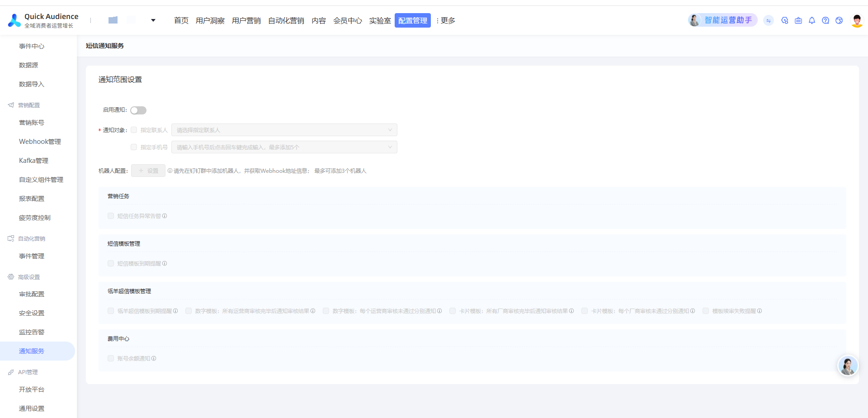Image resolution: width=868 pixels, height=418 pixels.
Task: Open 数据导入 in the sidebar
Action: point(32,84)
